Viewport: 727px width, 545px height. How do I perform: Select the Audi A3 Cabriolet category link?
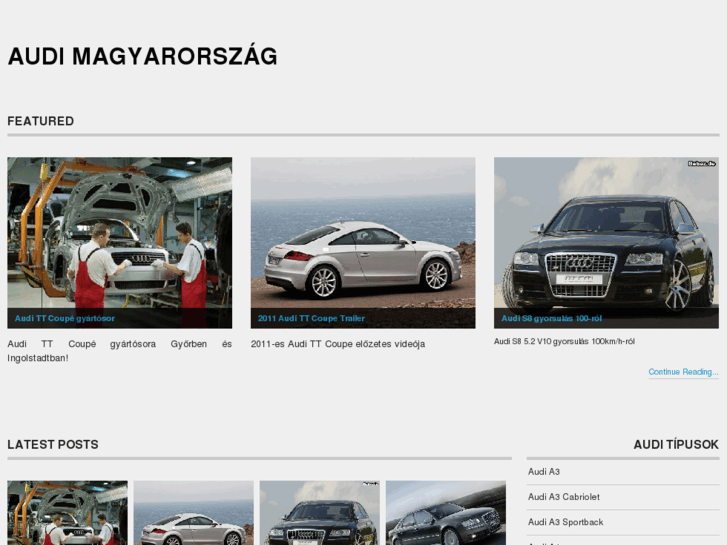[564, 497]
